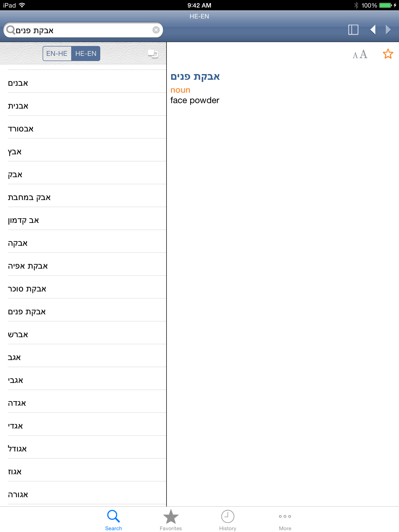Select the highlighted entry אבקת פנים
399x532 pixels.
pos(83,311)
